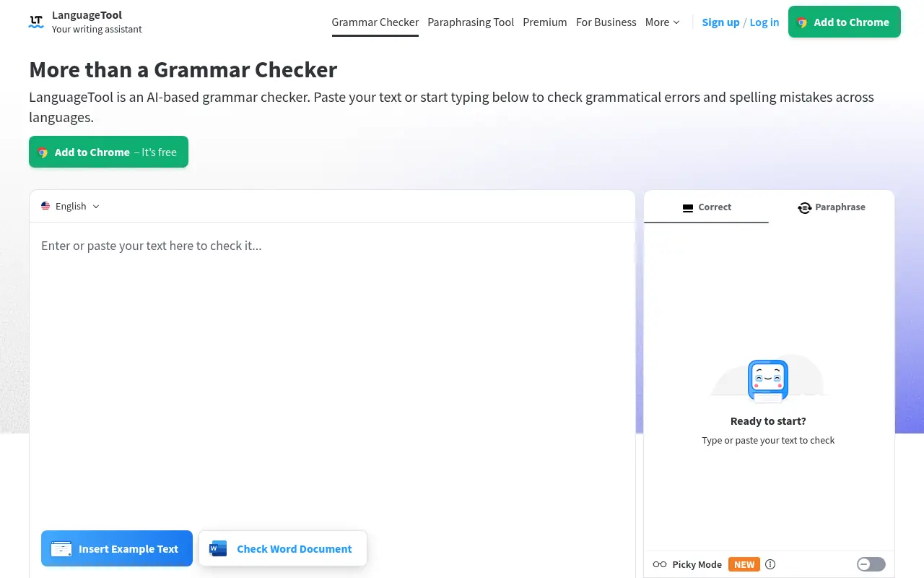Open the English language selector
The height and width of the screenshot is (578, 924).
pyautogui.click(x=70, y=206)
